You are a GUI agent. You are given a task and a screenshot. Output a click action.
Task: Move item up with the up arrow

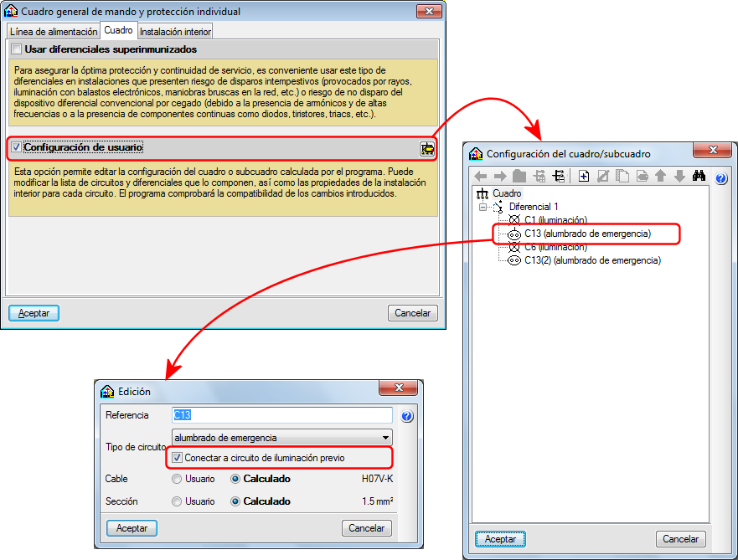[x=660, y=177]
